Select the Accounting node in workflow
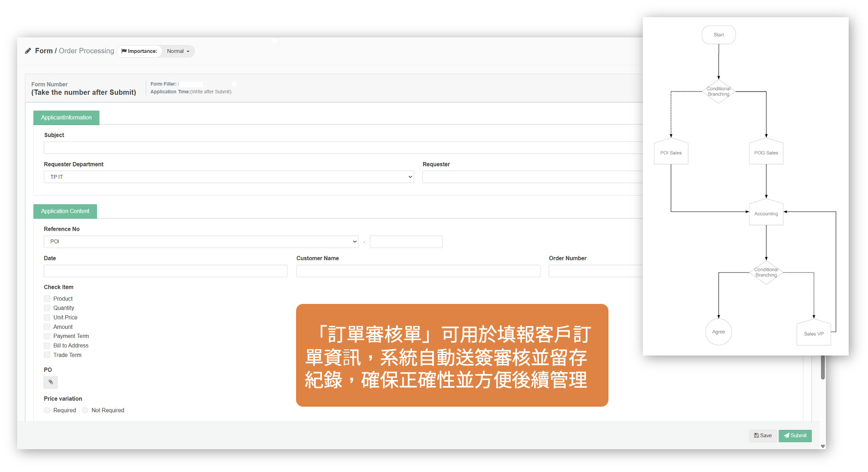This screenshot has height=472, width=868. tap(766, 213)
